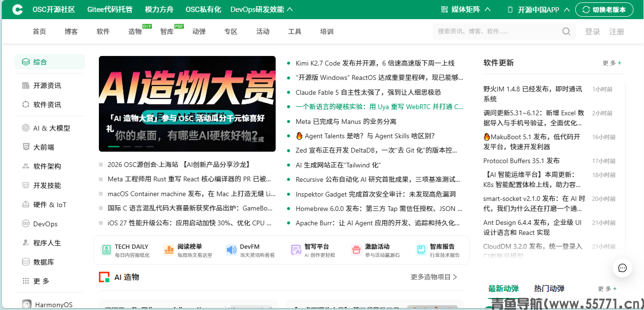Screen dimensions: 644x310
Task: Click the 智库报告 icon
Action: [x=421, y=250]
